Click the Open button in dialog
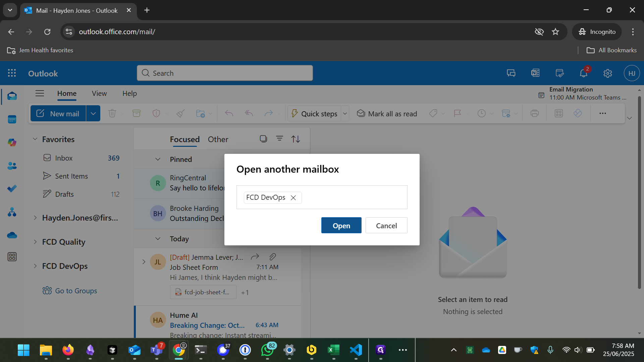644x362 pixels. [x=341, y=225]
